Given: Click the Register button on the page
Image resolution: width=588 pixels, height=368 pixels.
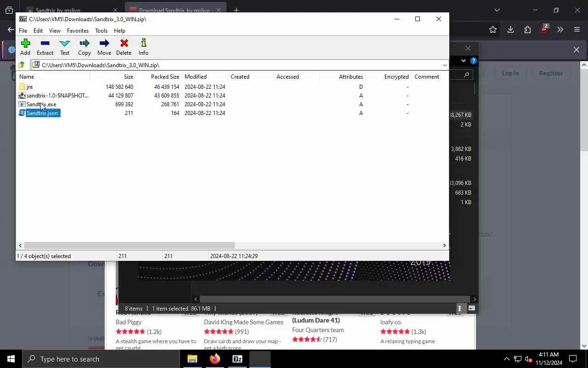Looking at the screenshot, I should point(551,73).
